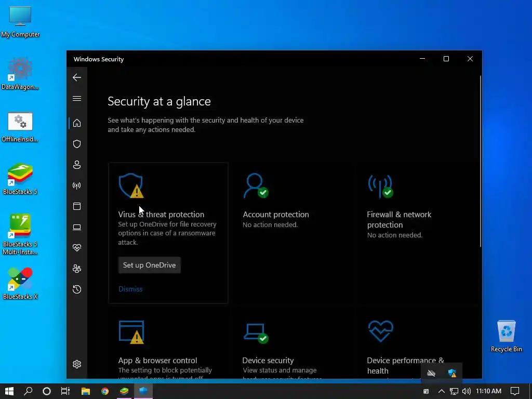
Task: Click the Firewall & network protection tile icon
Action: (x=380, y=186)
